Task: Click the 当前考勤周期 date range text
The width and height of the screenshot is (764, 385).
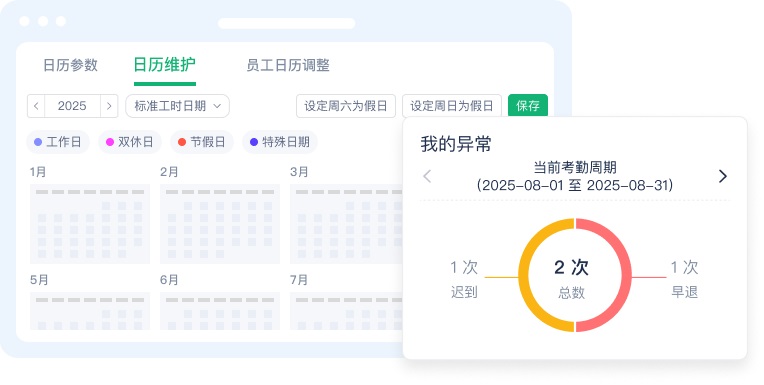Action: tap(575, 176)
